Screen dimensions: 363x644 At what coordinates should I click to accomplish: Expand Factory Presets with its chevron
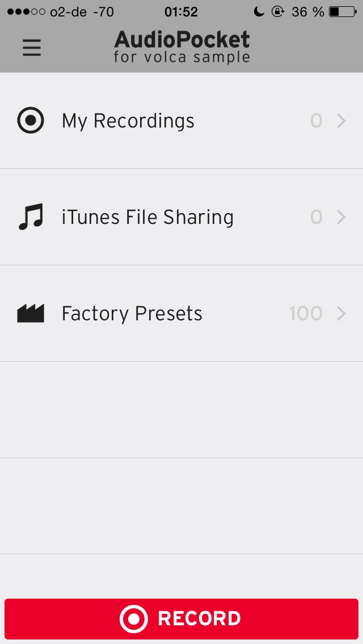(x=341, y=314)
